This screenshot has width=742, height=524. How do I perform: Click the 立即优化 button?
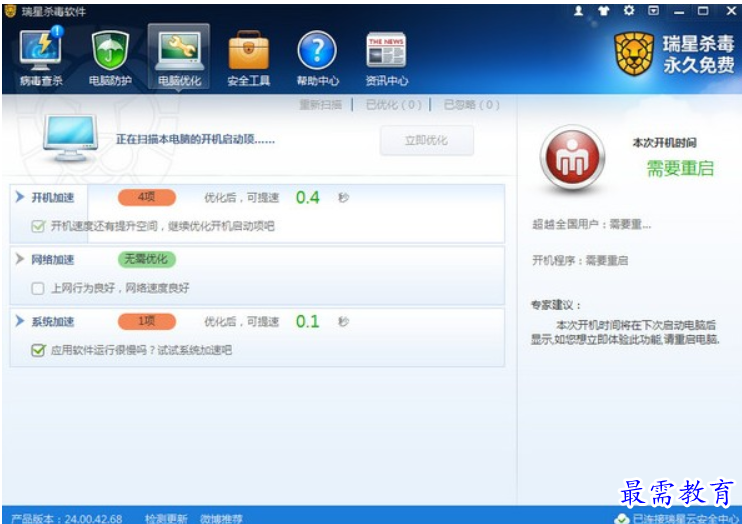[x=426, y=141]
